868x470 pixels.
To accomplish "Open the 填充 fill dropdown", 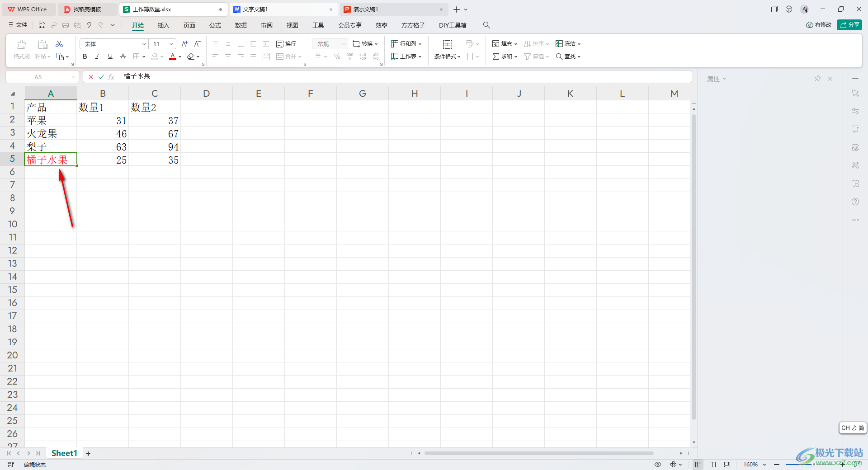I will pos(505,44).
